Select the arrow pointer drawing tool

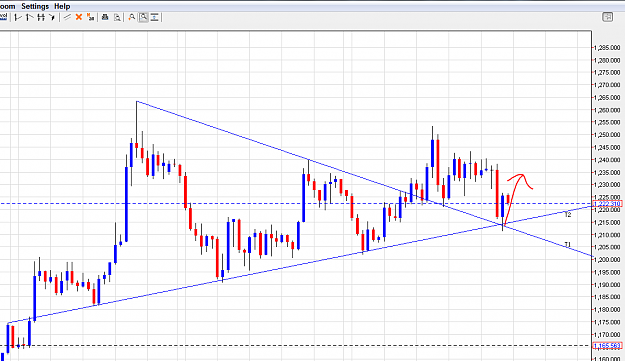coord(52,17)
